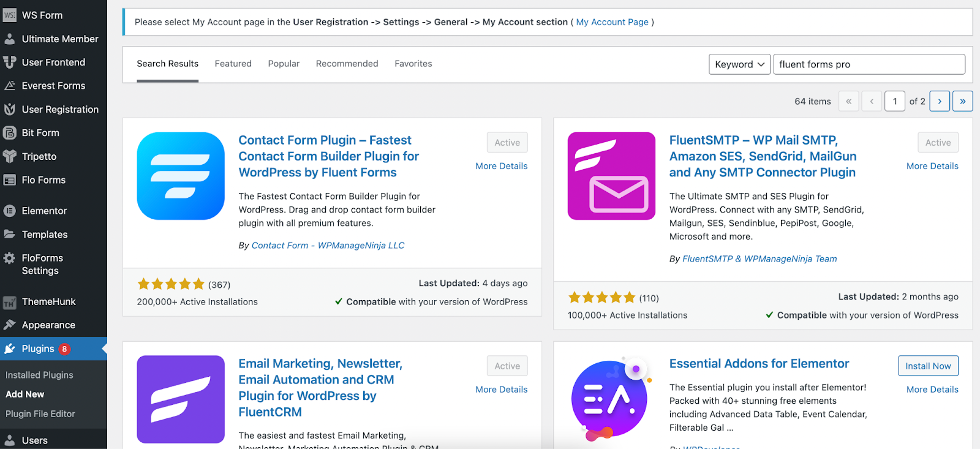Jump to the last results page
The image size is (980, 449).
pos(962,101)
